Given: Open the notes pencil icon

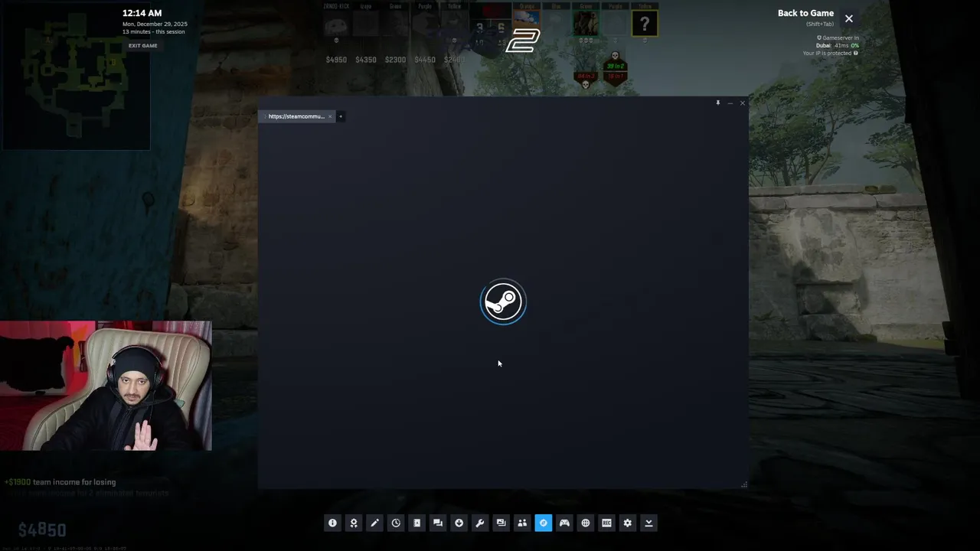Looking at the screenshot, I should [374, 523].
